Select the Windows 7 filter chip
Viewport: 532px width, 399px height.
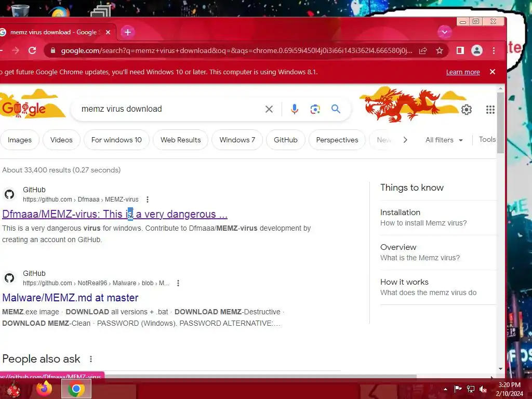click(x=237, y=140)
